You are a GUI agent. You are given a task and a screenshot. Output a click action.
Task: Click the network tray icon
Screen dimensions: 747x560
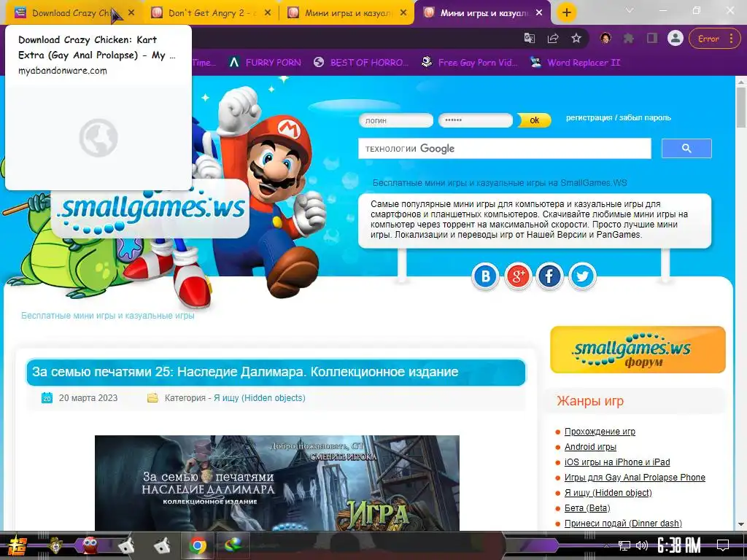tap(624, 545)
